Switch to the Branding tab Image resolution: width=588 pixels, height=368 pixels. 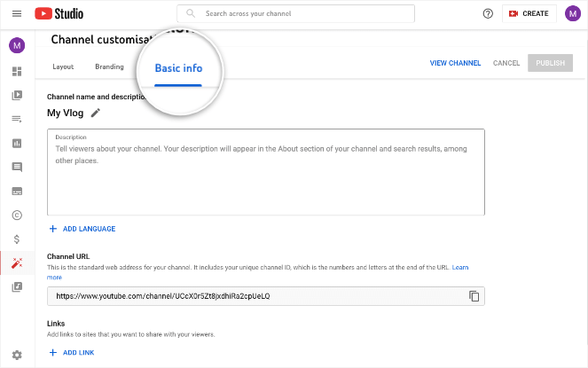109,67
